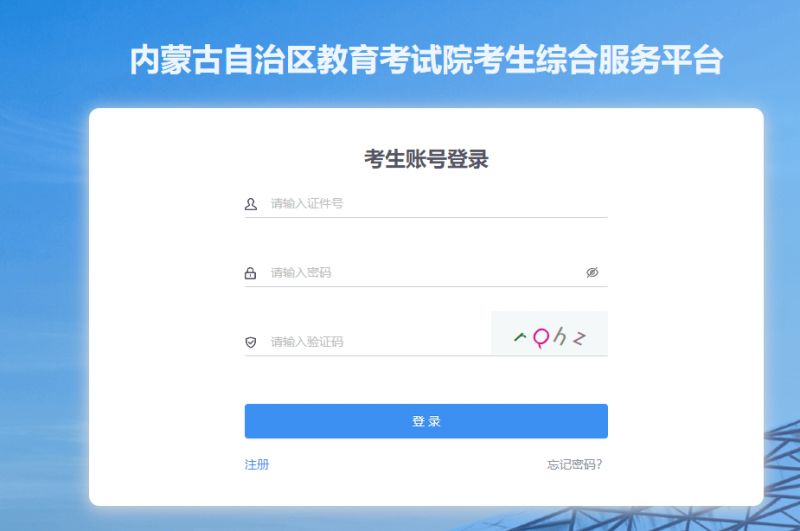The width and height of the screenshot is (800, 531).
Task: Click the pink Q character in captcha
Action: (x=541, y=338)
